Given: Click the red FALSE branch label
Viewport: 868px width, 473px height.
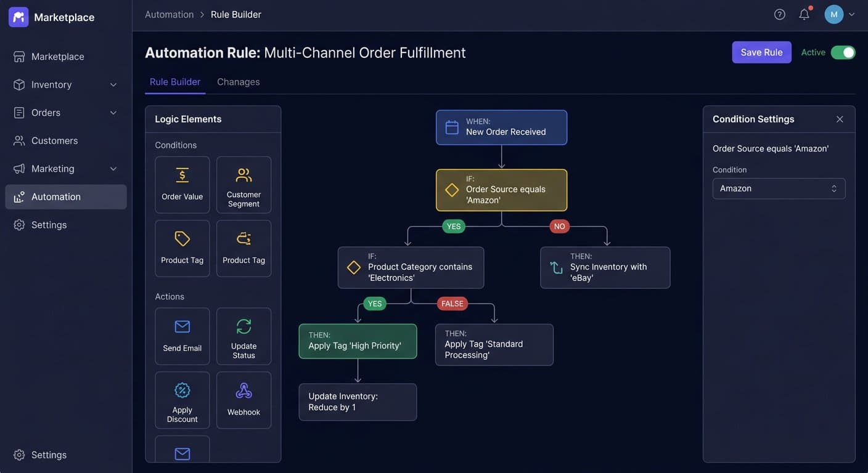Looking at the screenshot, I should click(x=452, y=304).
